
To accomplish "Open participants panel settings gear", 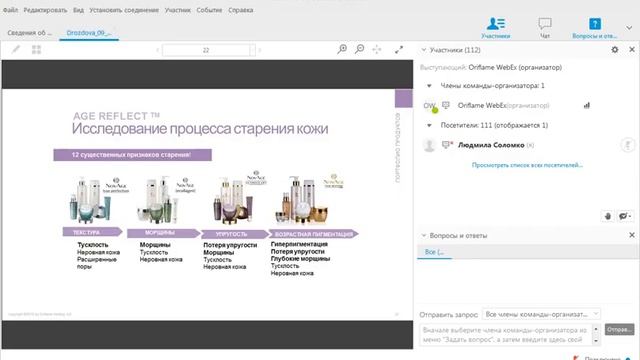I will pyautogui.click(x=615, y=50).
